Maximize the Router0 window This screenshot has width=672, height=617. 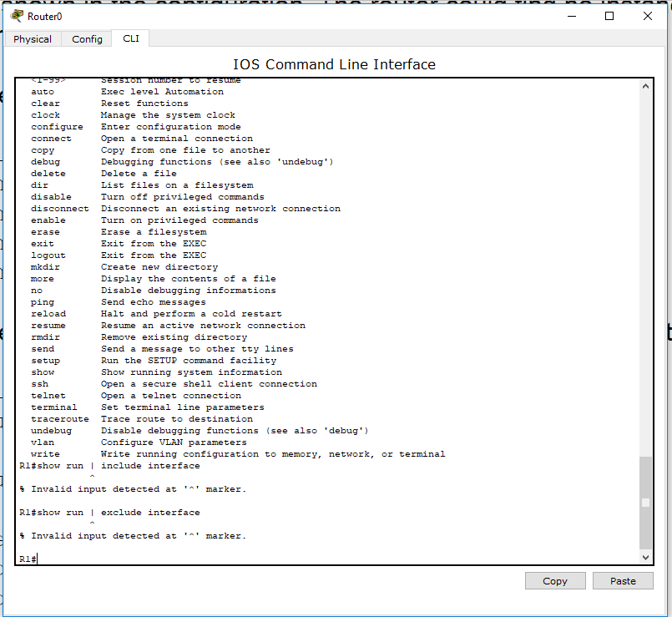click(x=609, y=17)
